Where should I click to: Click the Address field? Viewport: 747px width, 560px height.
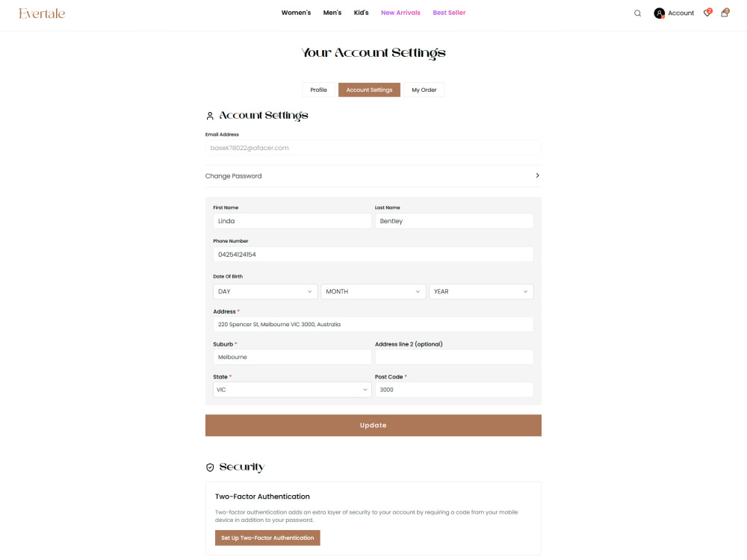[373, 324]
